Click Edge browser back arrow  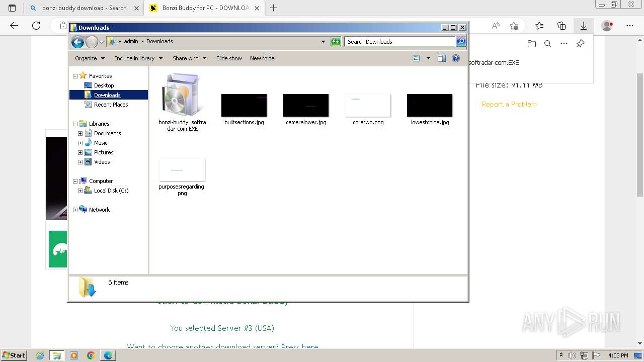point(14,26)
